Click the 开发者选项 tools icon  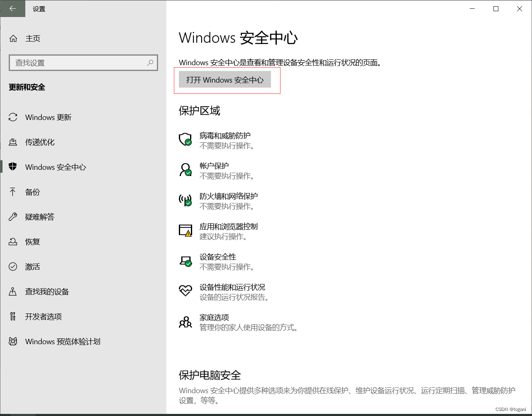pyautogui.click(x=13, y=316)
